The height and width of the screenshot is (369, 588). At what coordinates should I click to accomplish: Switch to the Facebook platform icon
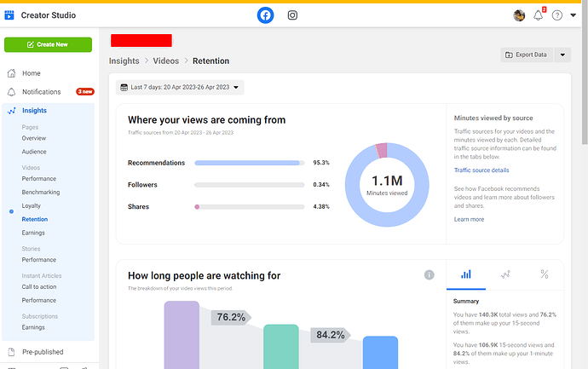point(265,15)
